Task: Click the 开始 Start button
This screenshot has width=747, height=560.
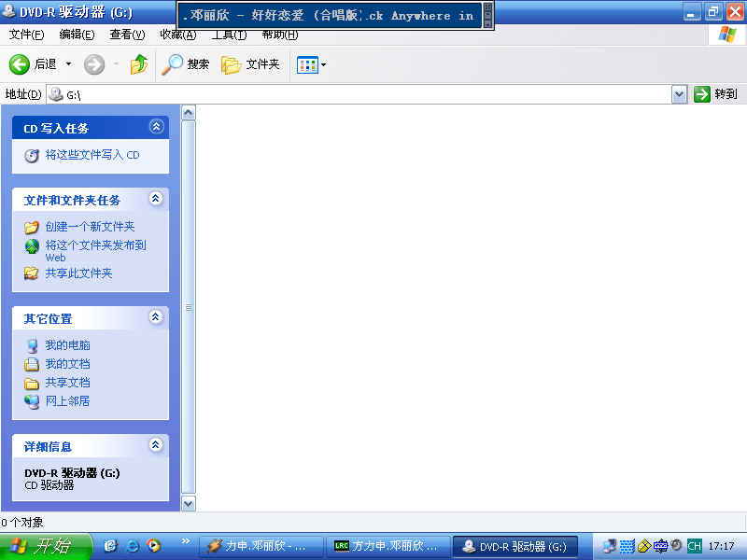Action: coord(46,546)
